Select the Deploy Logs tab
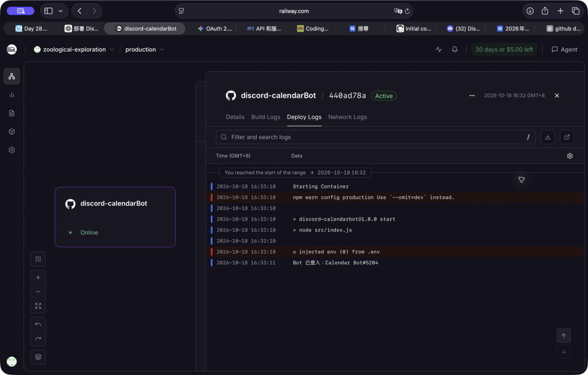Image resolution: width=588 pixels, height=375 pixels. pyautogui.click(x=304, y=117)
